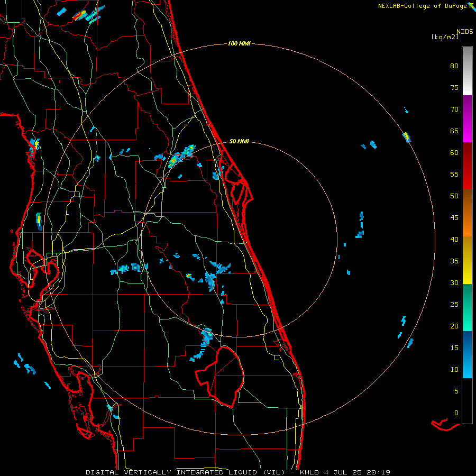The width and height of the screenshot is (476, 476).
Task: Click the 20:19 timestamp in the caption
Action: 378,472
